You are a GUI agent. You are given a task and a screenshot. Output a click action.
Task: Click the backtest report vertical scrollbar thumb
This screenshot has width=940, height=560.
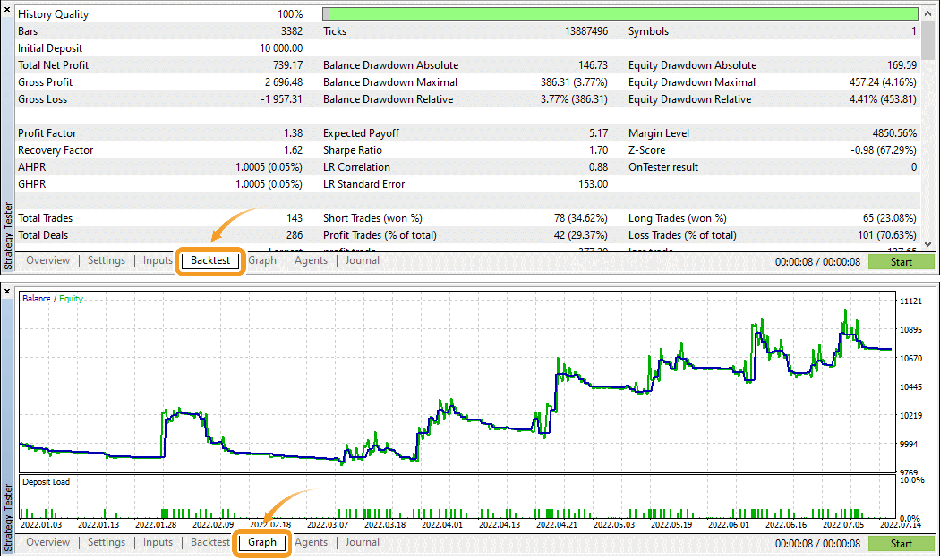[x=928, y=40]
